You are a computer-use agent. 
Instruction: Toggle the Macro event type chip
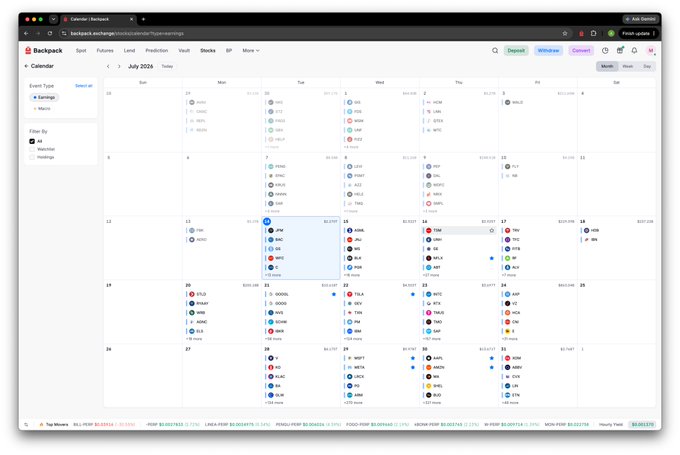pos(42,108)
